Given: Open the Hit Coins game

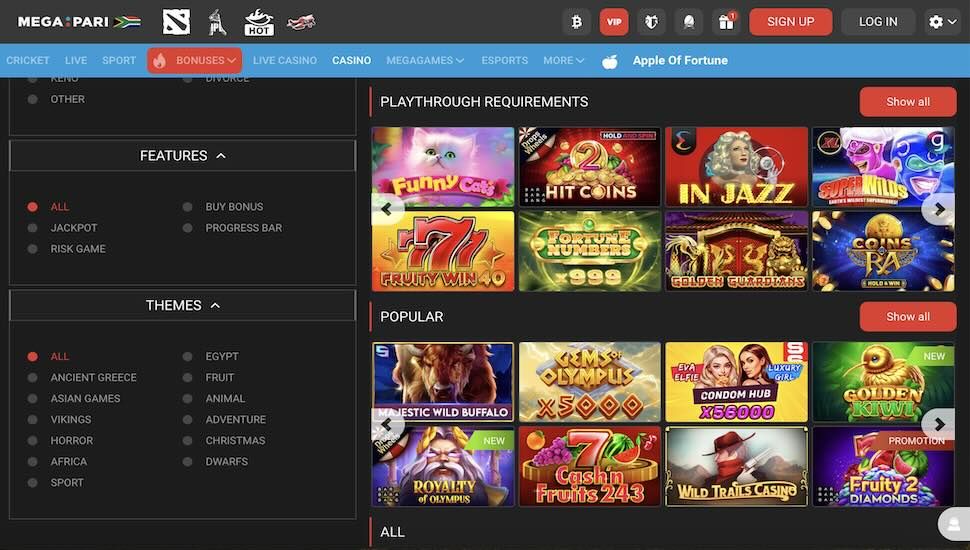Looking at the screenshot, I should (x=590, y=167).
